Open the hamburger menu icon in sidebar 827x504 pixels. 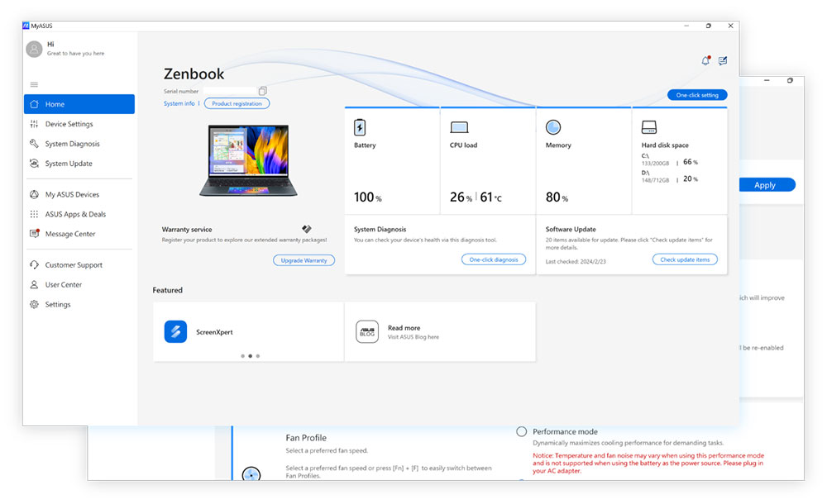click(x=34, y=84)
